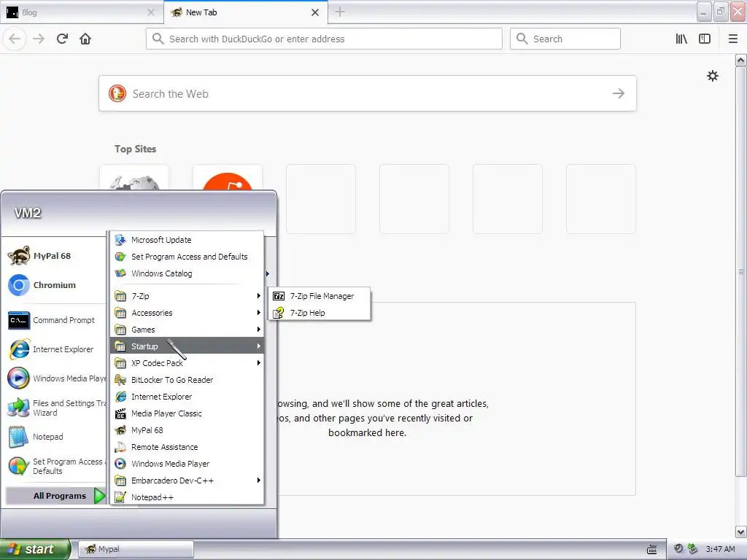Image resolution: width=747 pixels, height=560 pixels.
Task: Expand the XP Codec Pack folder
Action: coord(187,363)
